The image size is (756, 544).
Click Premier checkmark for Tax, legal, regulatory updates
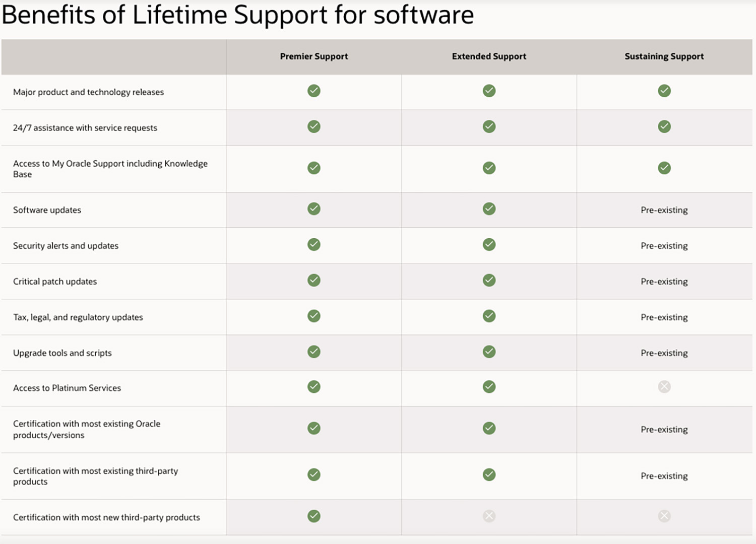(314, 316)
